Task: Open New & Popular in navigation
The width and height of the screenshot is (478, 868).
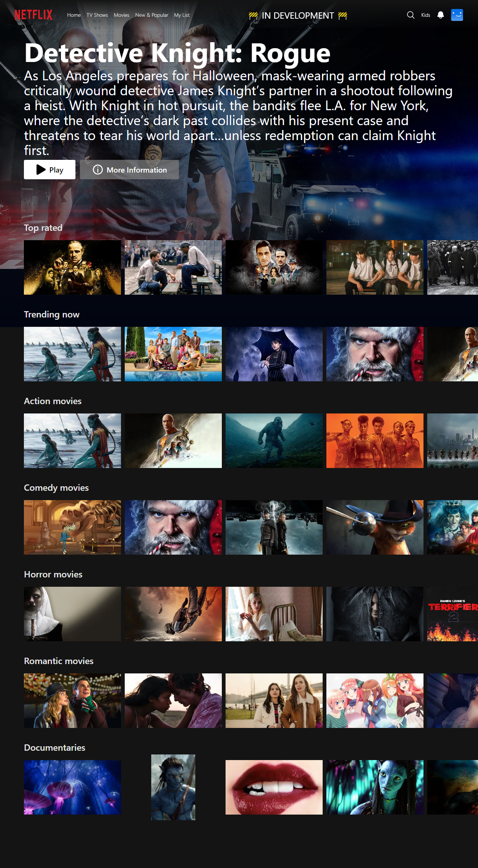Action: pyautogui.click(x=152, y=15)
